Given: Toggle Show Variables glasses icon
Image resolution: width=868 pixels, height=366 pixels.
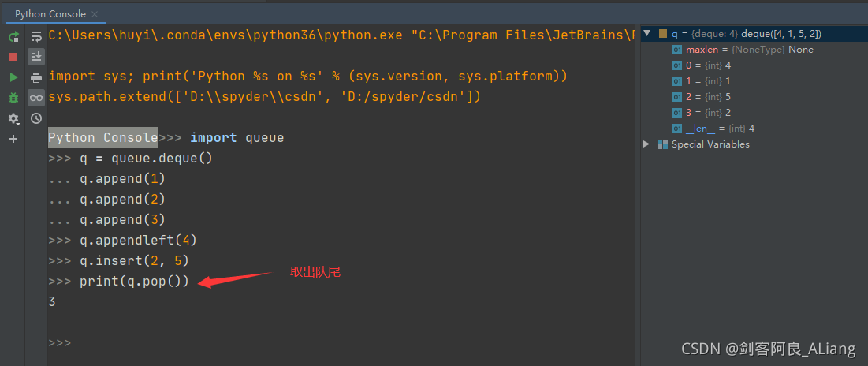Looking at the screenshot, I should click(36, 98).
